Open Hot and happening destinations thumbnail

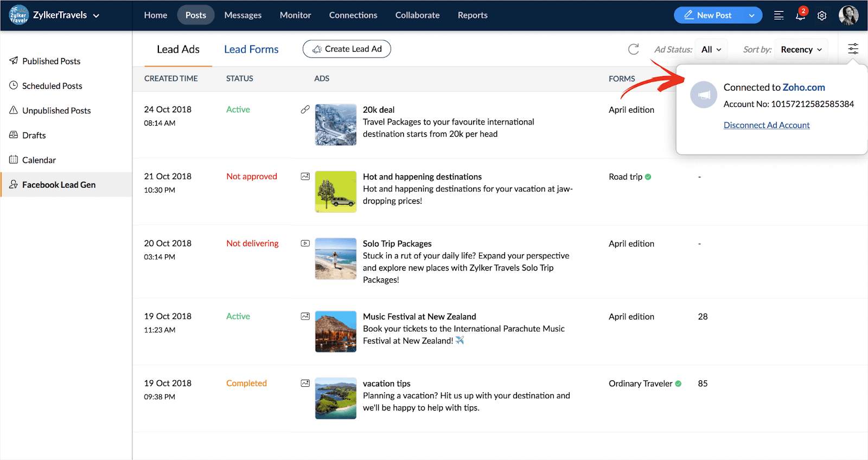pos(336,191)
